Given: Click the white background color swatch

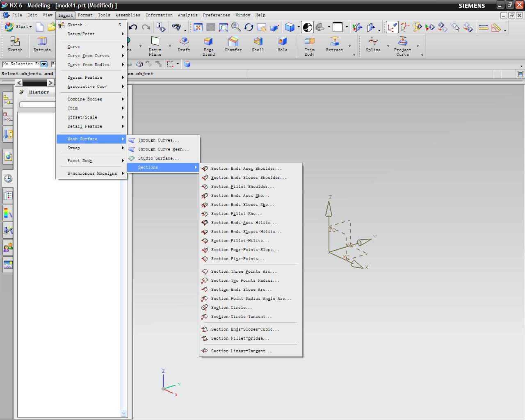Looking at the screenshot, I should (x=338, y=27).
